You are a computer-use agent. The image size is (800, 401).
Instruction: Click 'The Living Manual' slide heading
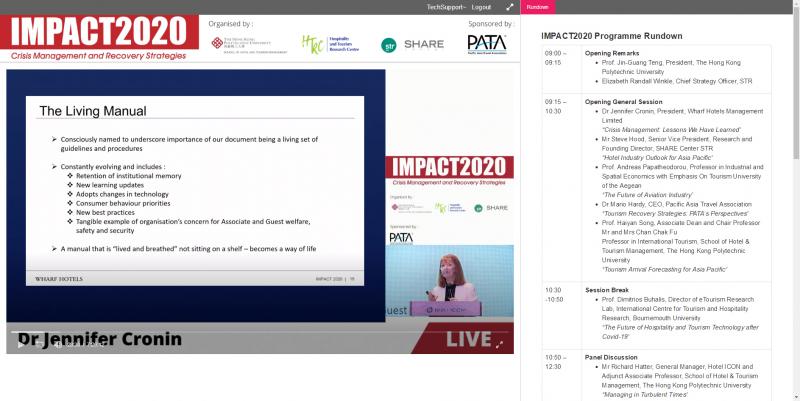pyautogui.click(x=93, y=111)
